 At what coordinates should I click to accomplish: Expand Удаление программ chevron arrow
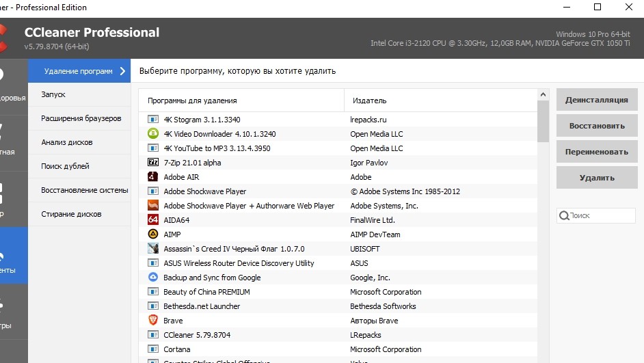point(122,71)
